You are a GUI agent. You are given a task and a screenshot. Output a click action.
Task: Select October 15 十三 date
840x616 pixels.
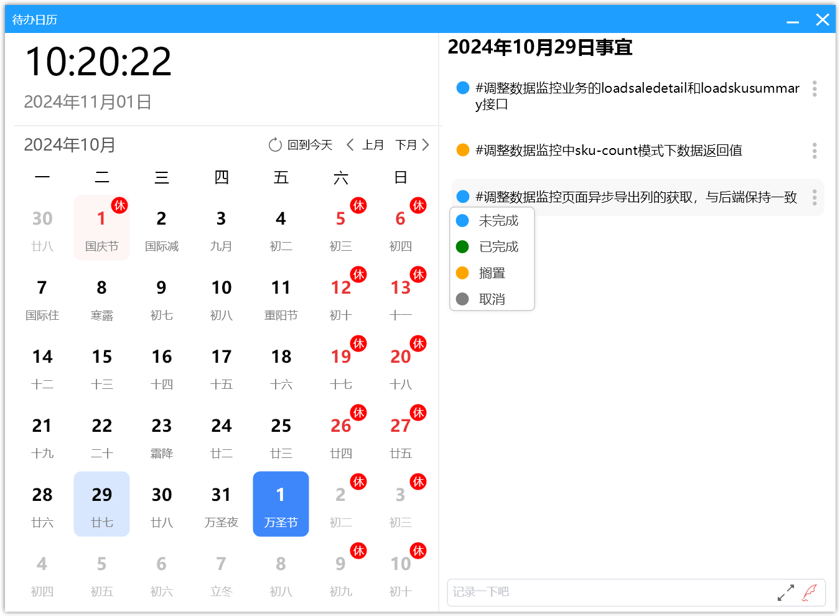[x=102, y=366]
